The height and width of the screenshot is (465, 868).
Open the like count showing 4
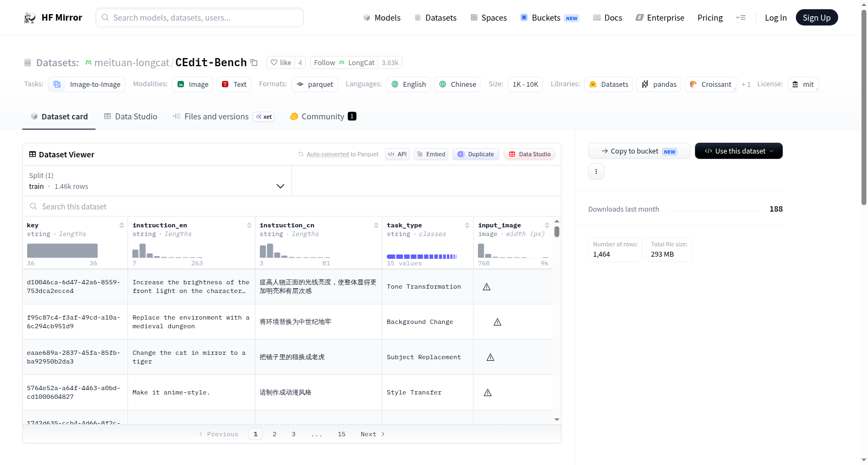pos(300,62)
